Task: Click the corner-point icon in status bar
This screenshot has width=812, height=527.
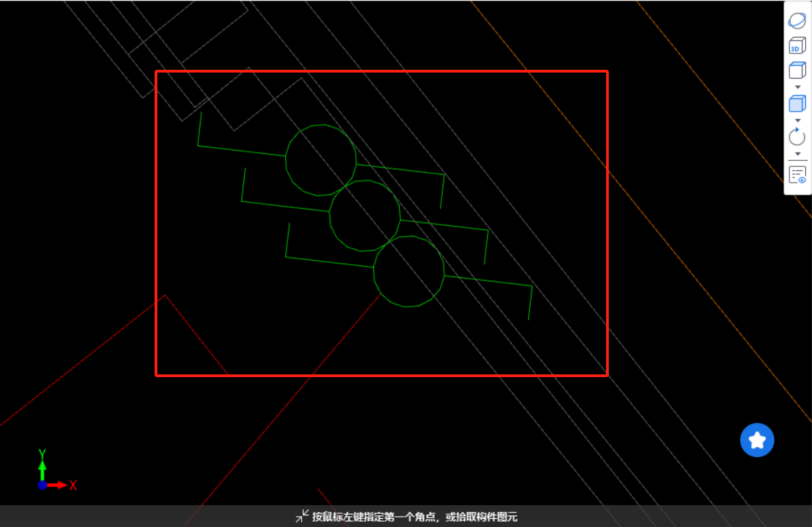Action: pos(302,516)
